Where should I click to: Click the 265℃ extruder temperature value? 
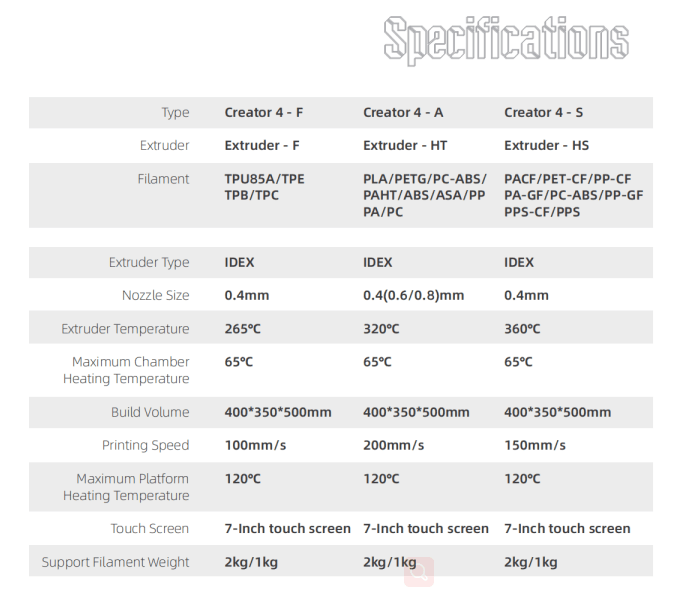pos(243,329)
